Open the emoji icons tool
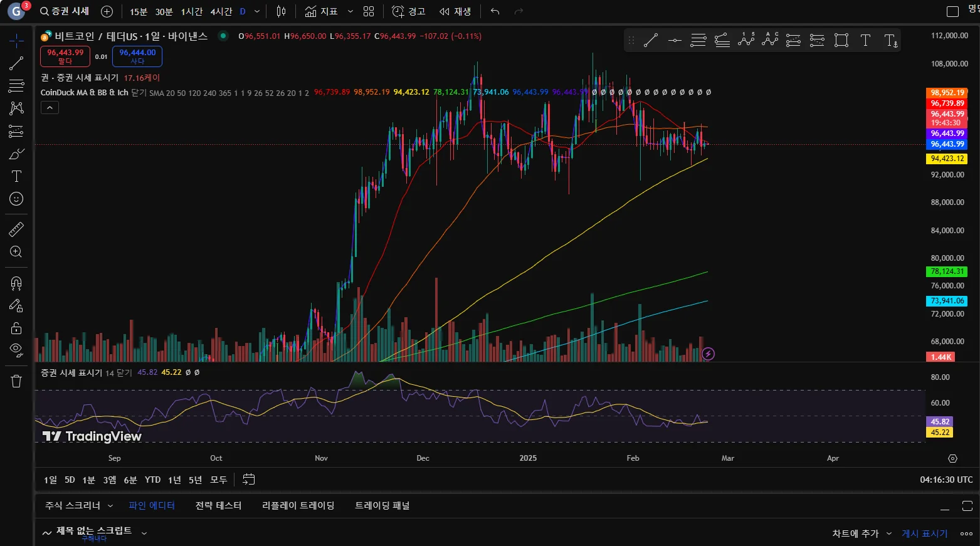Image resolution: width=980 pixels, height=546 pixels. 16,199
